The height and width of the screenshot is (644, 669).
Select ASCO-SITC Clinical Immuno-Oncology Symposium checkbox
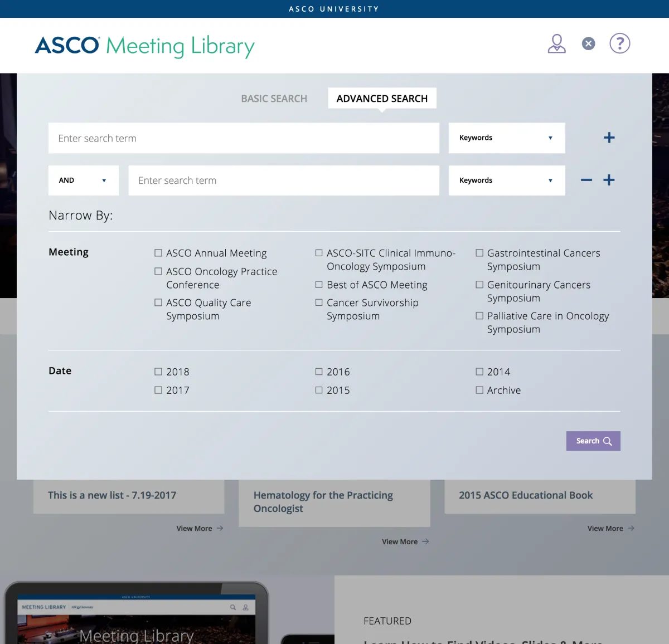tap(319, 253)
